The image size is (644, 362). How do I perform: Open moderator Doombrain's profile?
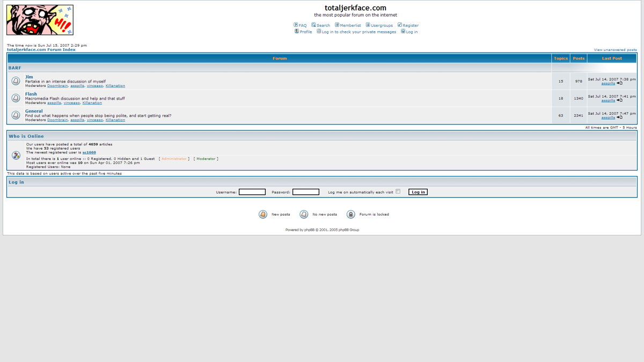point(57,85)
